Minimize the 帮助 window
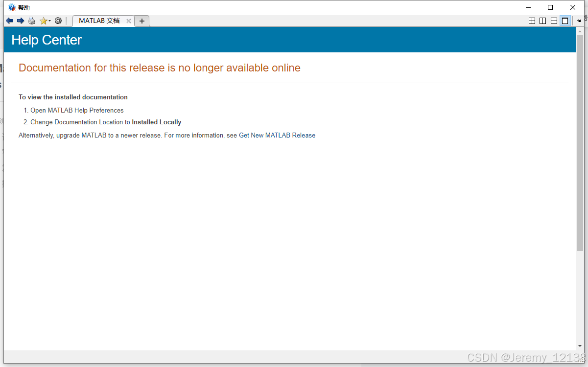Viewport: 588px width, 367px height. coord(528,7)
